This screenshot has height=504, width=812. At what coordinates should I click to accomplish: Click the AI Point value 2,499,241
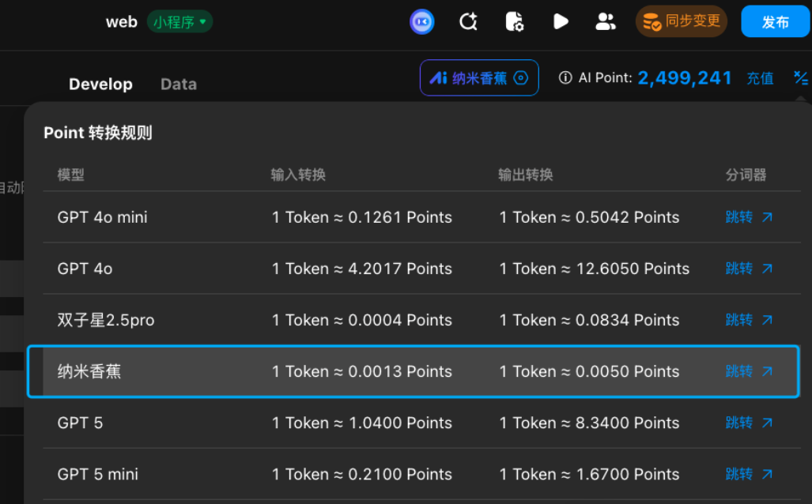[x=684, y=77]
